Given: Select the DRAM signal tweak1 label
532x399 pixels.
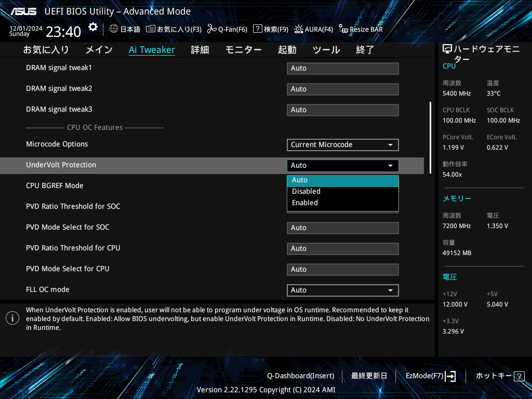Looking at the screenshot, I should 59,68.
